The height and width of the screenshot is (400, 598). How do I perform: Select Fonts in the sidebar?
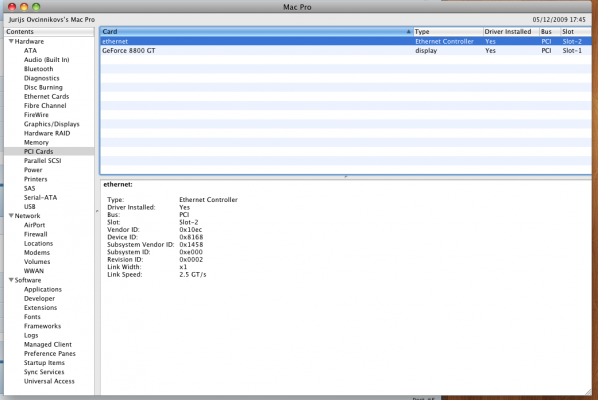(32, 317)
